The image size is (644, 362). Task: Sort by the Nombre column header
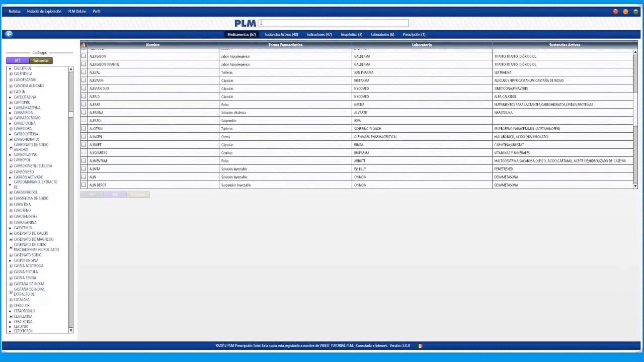(153, 45)
